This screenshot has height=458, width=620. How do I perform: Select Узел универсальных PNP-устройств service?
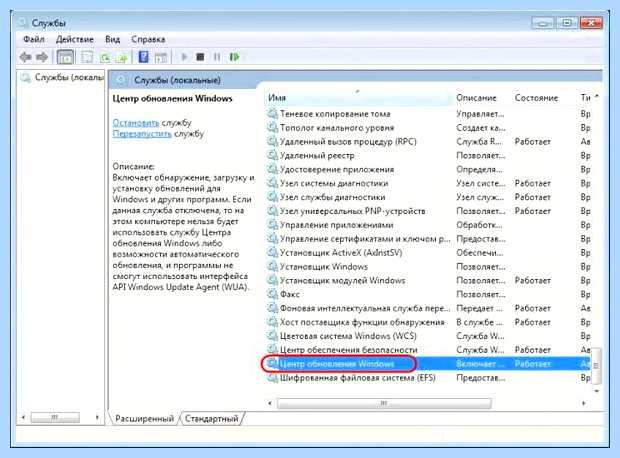(x=427, y=211)
